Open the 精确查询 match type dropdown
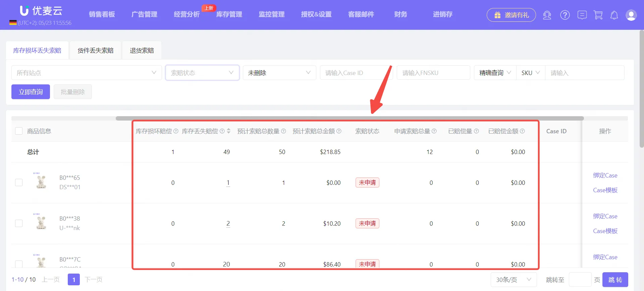 495,73
